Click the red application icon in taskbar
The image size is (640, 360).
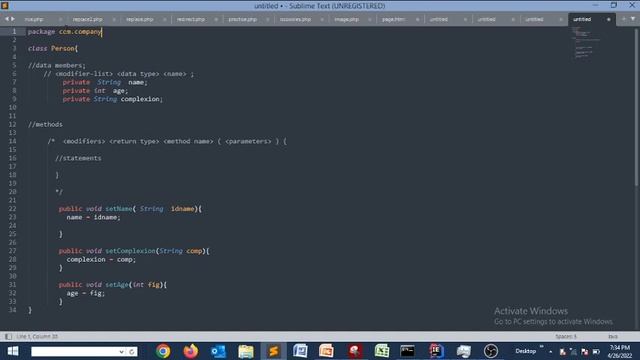(x=355, y=351)
